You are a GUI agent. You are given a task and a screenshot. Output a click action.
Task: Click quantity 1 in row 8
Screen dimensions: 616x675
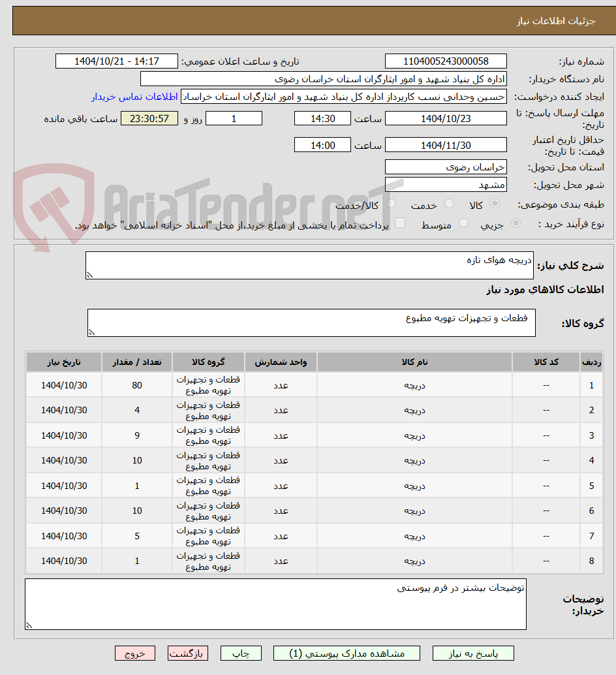137,561
